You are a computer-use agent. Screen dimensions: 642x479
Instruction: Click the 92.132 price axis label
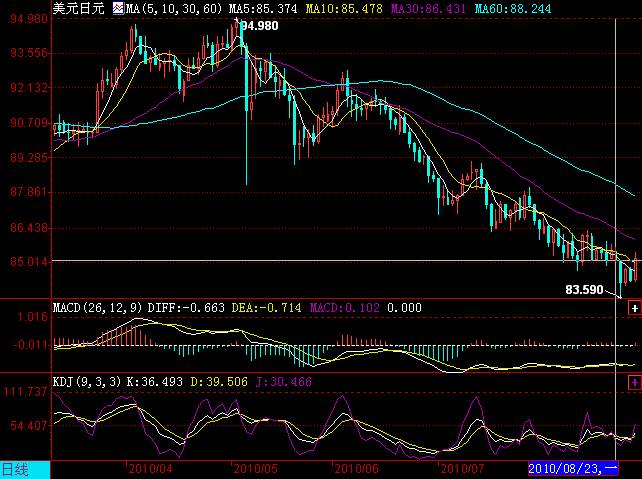click(29, 88)
